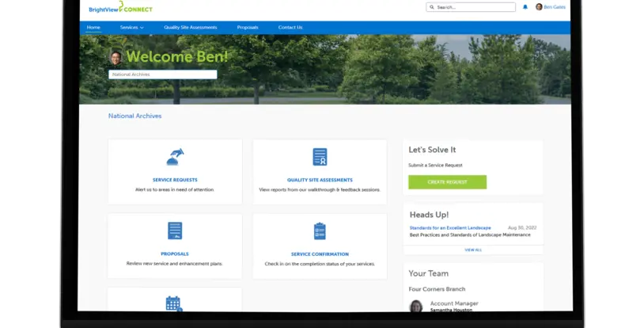
Task: Click the Account Manager photo thumbnail
Action: click(x=416, y=306)
